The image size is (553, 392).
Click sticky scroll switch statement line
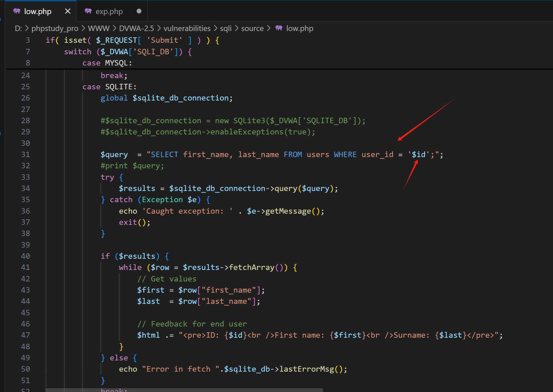(128, 52)
